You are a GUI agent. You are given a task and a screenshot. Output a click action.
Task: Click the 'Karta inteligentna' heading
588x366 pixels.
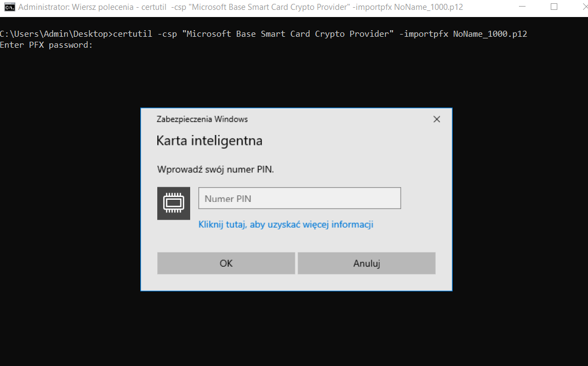209,140
